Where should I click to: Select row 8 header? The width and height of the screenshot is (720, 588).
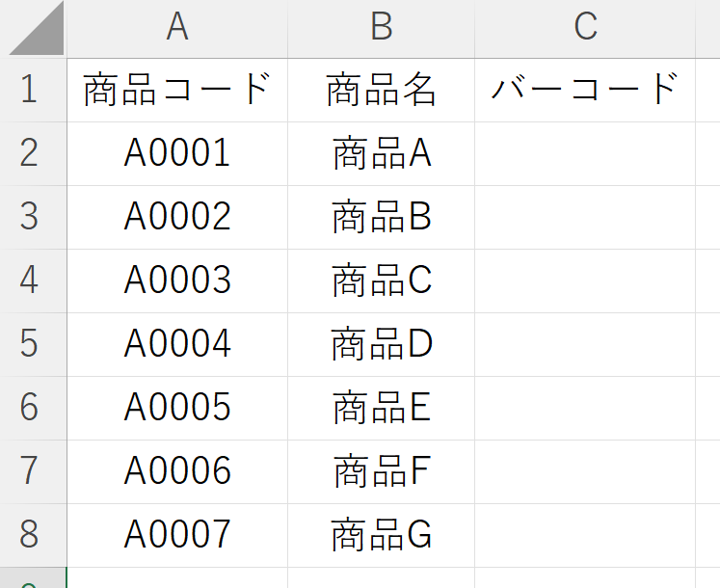click(x=29, y=535)
